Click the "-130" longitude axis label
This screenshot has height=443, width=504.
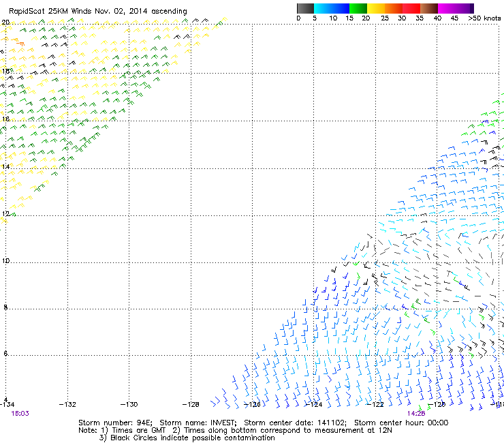point(129,404)
